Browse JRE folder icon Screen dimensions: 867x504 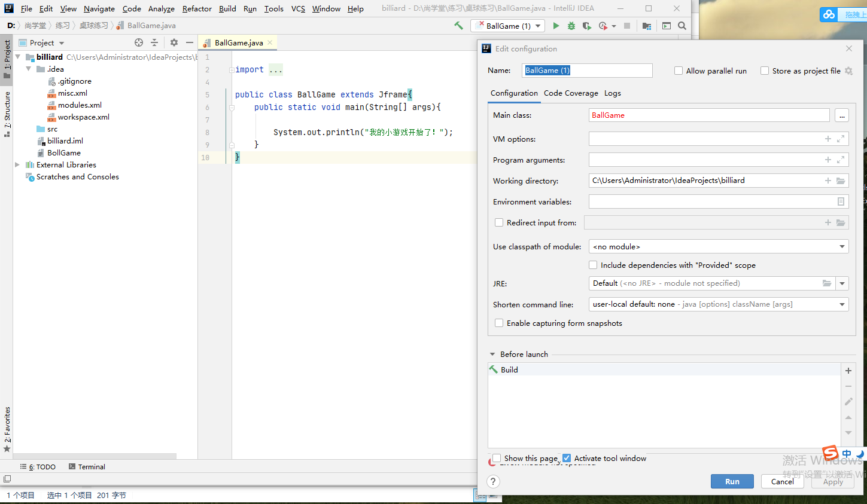pyautogui.click(x=827, y=283)
